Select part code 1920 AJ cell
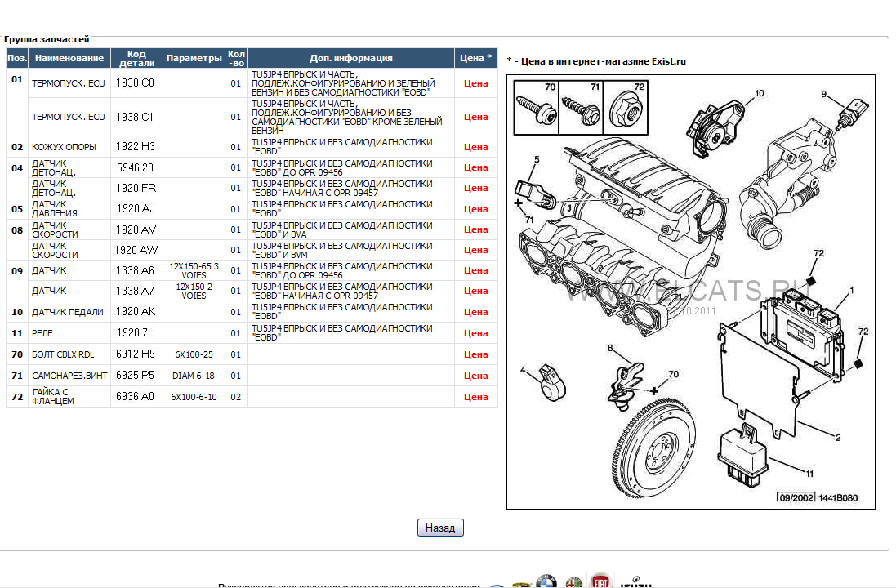The width and height of the screenshot is (896, 588). coord(136,209)
